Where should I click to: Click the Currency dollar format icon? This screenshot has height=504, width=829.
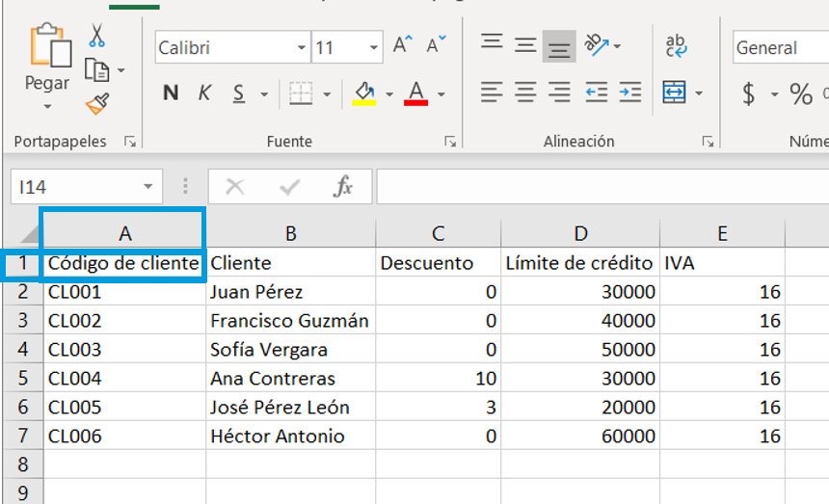tap(749, 93)
